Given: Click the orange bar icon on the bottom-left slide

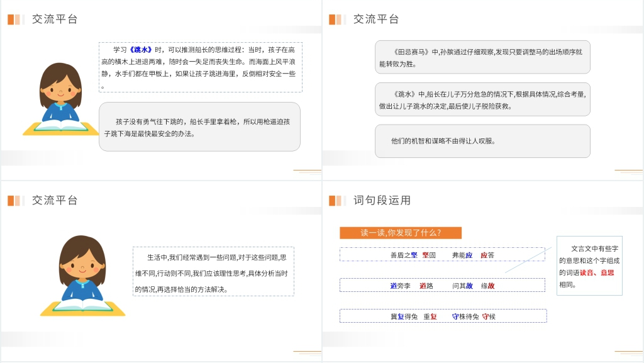Looking at the screenshot, I should (16, 201).
